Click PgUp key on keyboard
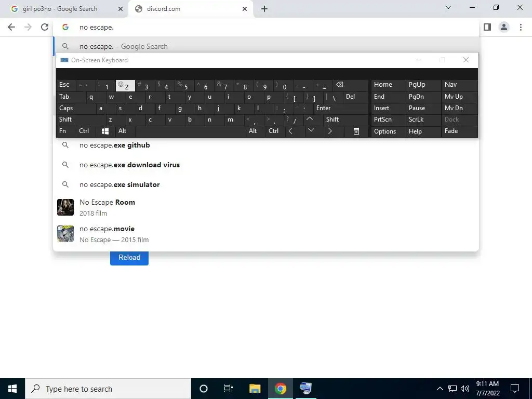 [x=423, y=86]
